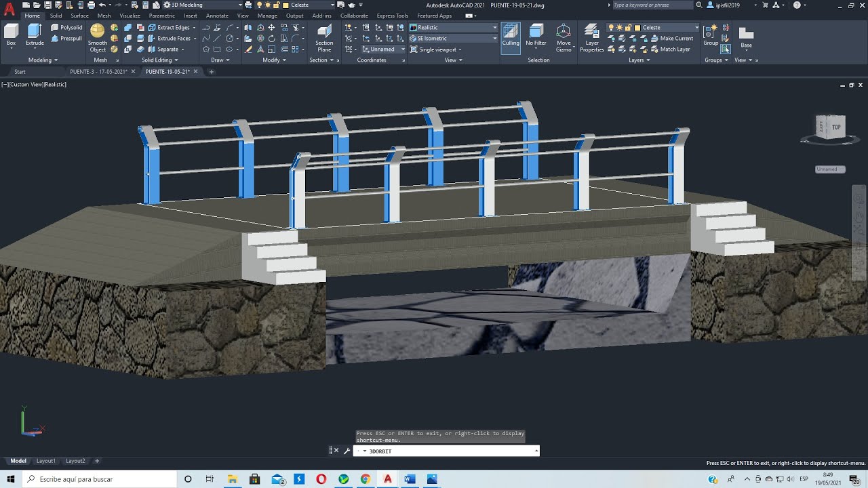Click the AutoCAD application menu logo

(x=9, y=9)
